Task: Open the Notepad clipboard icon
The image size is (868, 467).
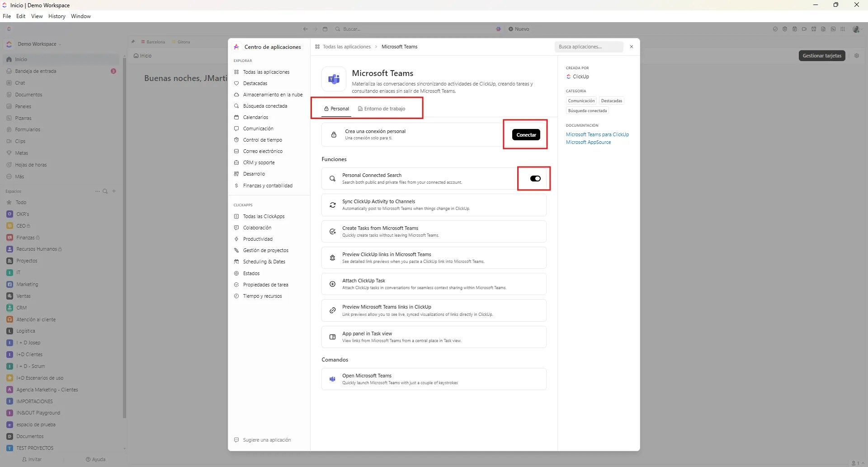Action: point(795,29)
